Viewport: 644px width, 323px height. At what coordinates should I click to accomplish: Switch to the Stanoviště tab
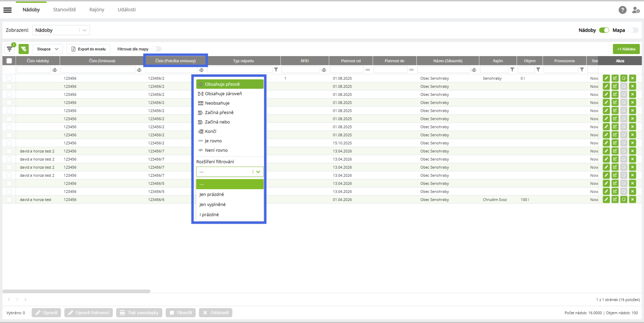pos(64,10)
